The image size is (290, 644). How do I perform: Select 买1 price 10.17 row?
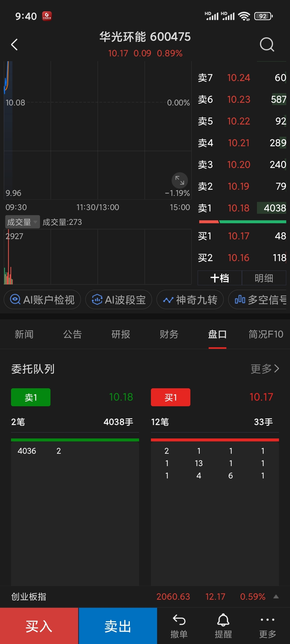pyautogui.click(x=242, y=236)
